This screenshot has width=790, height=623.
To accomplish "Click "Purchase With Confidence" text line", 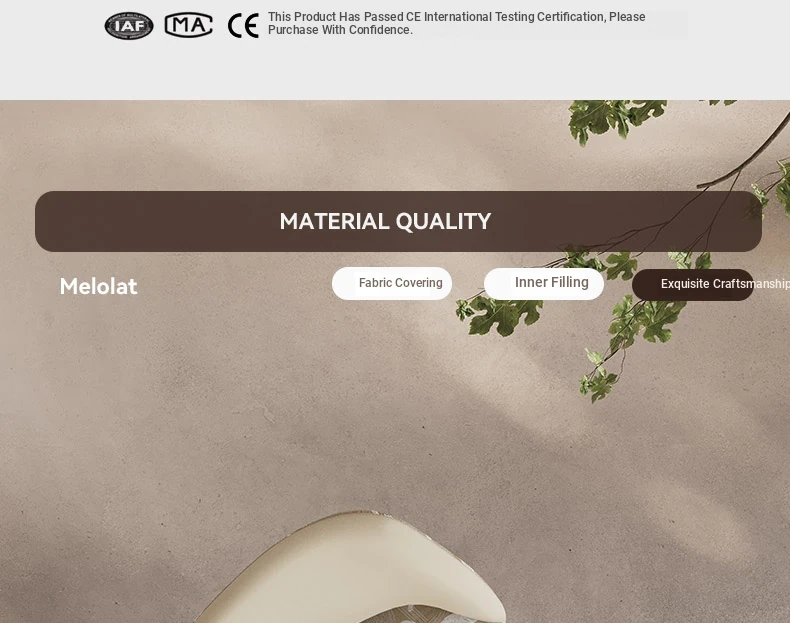I will pyautogui.click(x=340, y=30).
